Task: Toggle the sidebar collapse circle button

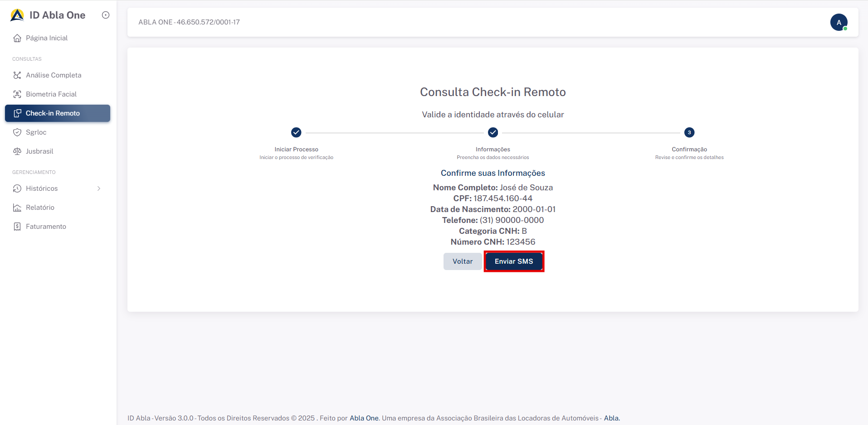Action: coord(106,15)
